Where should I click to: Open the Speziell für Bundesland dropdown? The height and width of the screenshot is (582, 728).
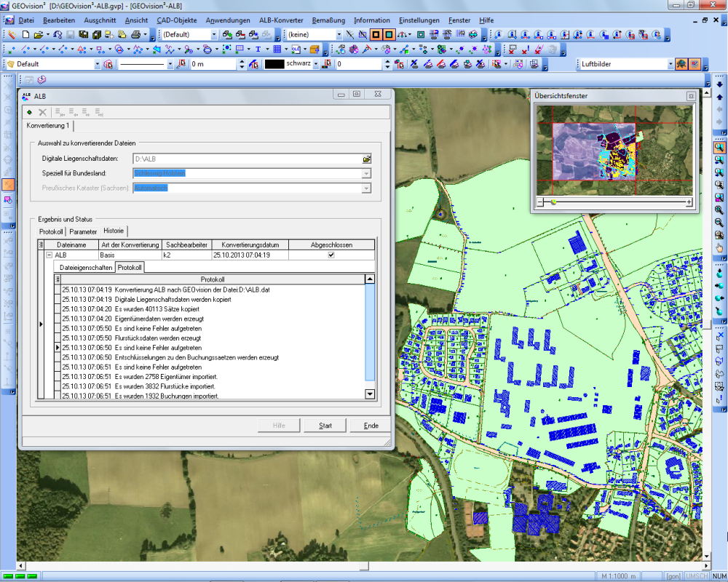(366, 174)
